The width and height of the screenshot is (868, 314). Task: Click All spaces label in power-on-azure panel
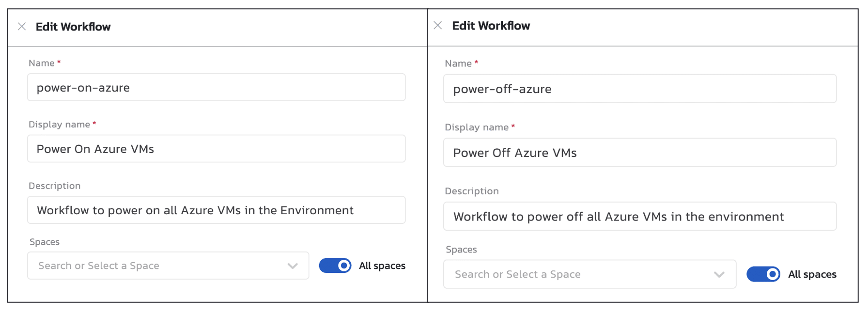point(382,266)
